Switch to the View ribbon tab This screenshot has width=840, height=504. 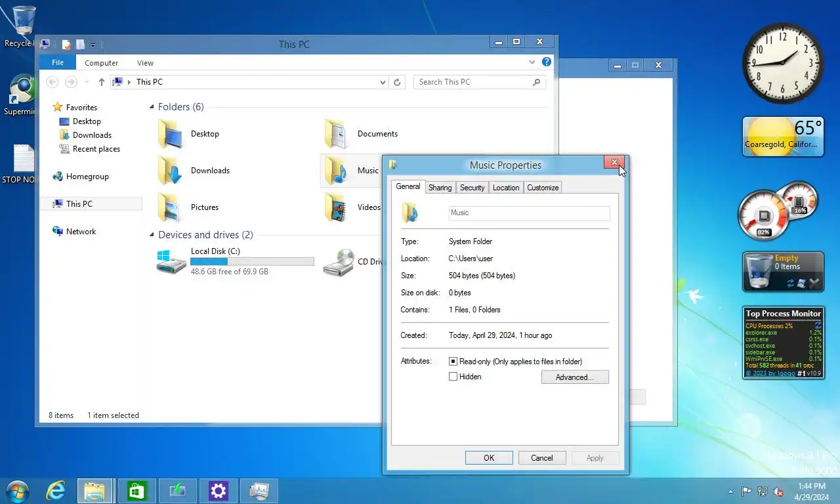(145, 63)
